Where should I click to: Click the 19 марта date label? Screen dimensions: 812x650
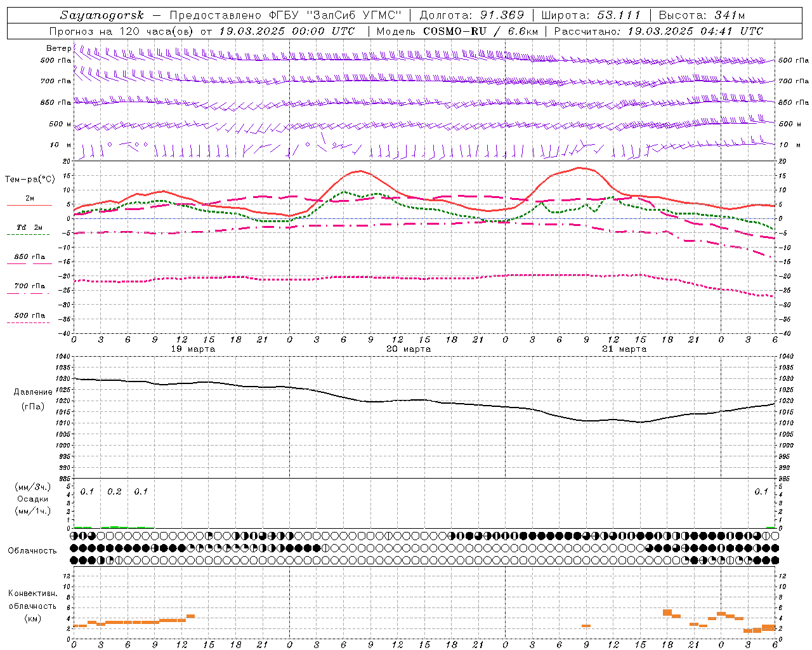click(193, 348)
